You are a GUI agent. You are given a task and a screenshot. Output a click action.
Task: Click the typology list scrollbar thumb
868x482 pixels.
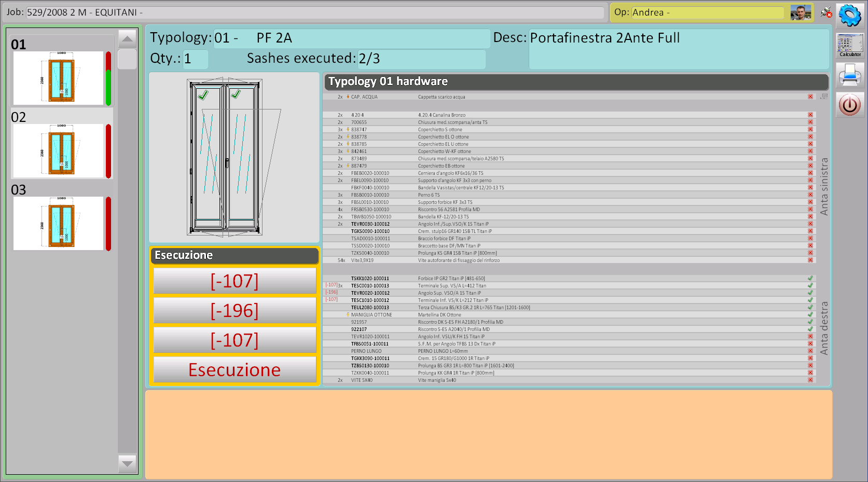127,59
